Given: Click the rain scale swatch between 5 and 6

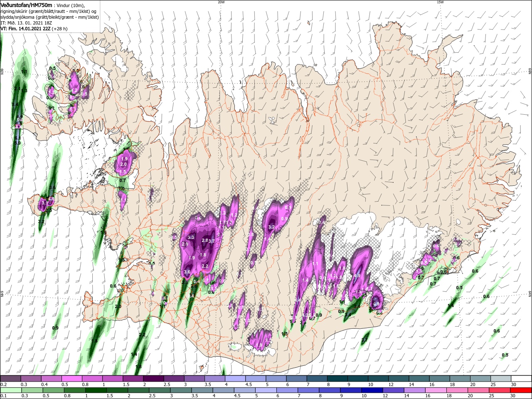Looking at the screenshot, I should click(266, 390).
